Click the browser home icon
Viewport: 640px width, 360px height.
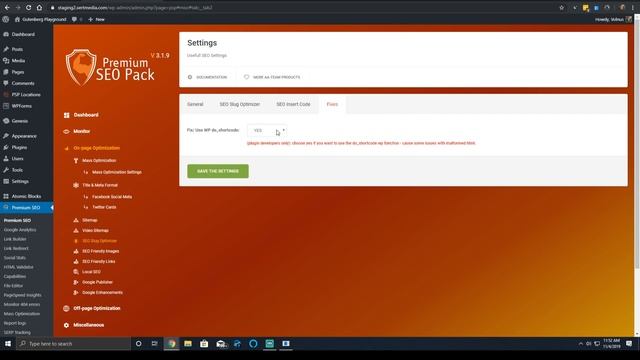[39, 7]
